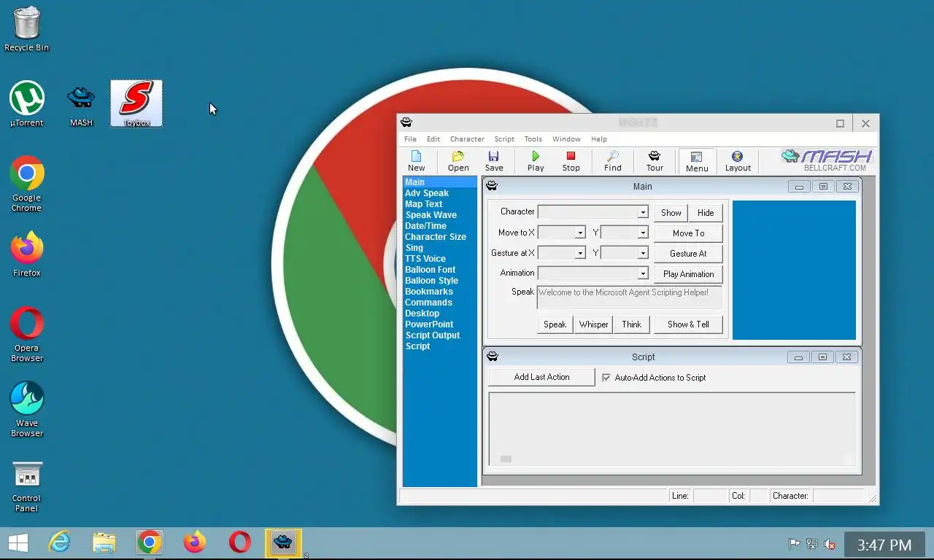Click the Layout toolbar icon
934x560 pixels.
(x=738, y=161)
